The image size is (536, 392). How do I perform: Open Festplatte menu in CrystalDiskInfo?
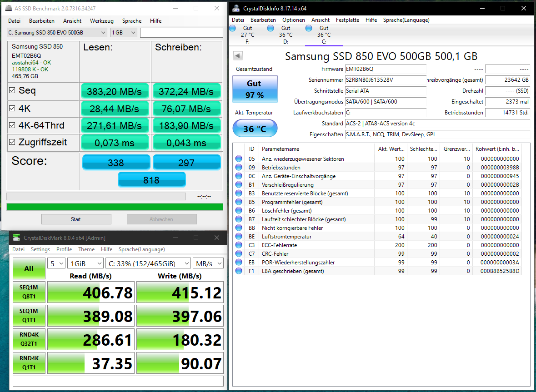tap(347, 20)
